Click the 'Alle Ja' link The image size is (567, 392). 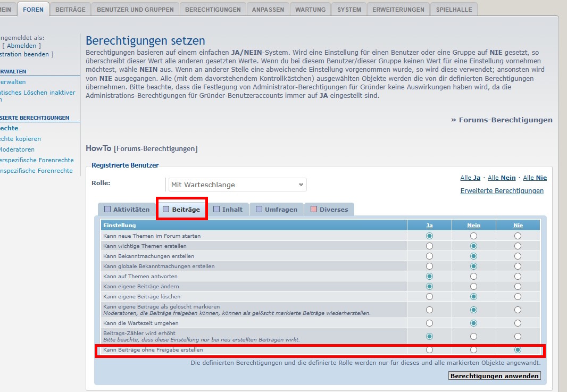coord(470,178)
